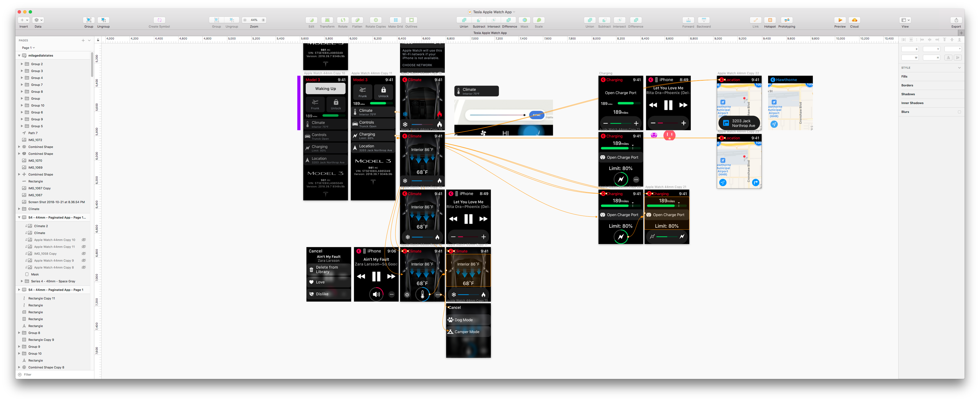980x401 pixels.
Task: Start the Preview
Action: (x=840, y=20)
